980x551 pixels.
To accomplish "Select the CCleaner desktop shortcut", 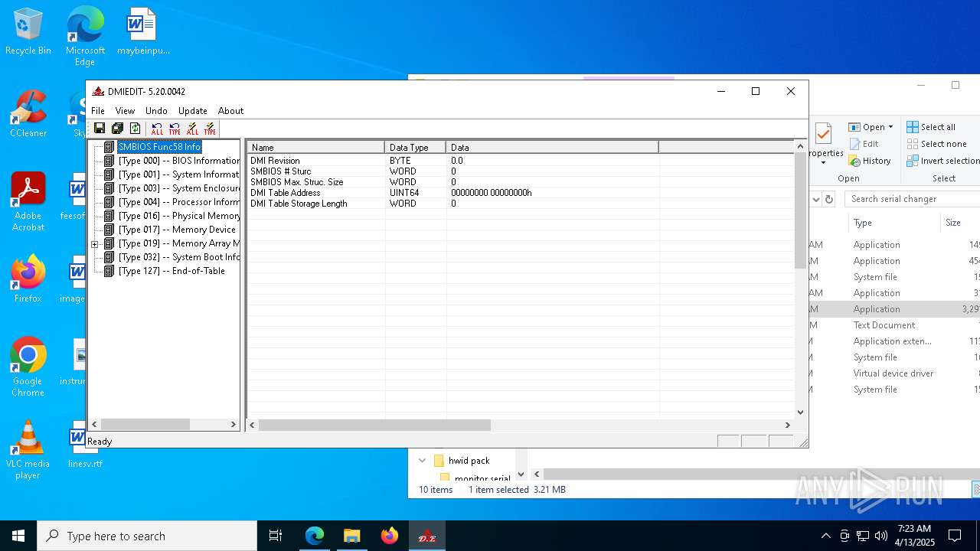I will click(28, 115).
